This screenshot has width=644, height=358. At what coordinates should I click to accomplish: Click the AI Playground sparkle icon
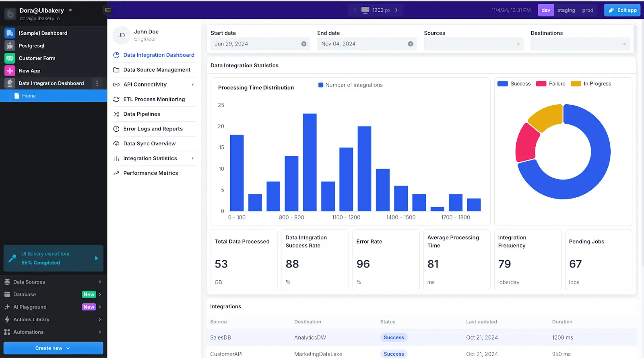(x=7, y=307)
